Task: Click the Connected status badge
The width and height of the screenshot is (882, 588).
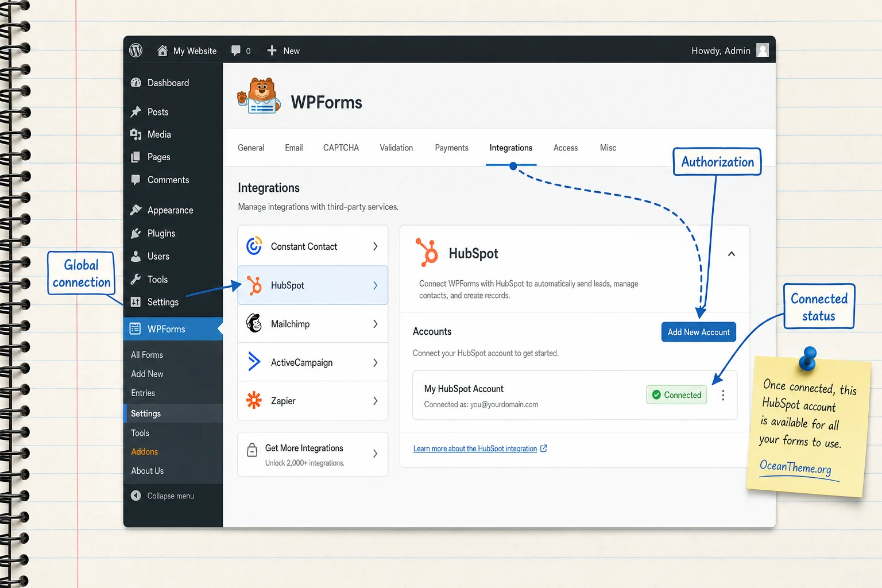Action: click(x=676, y=394)
